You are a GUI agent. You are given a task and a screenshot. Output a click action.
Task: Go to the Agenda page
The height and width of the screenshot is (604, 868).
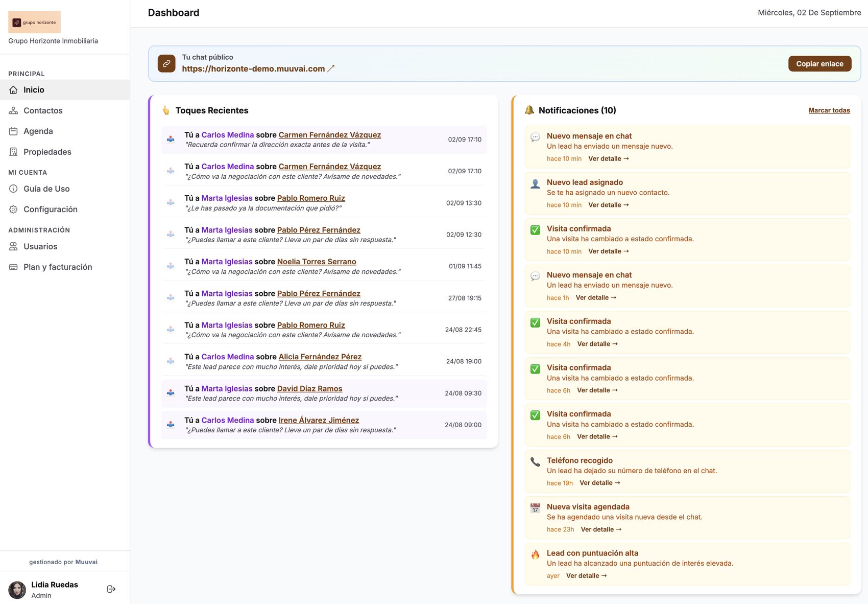(x=65, y=131)
